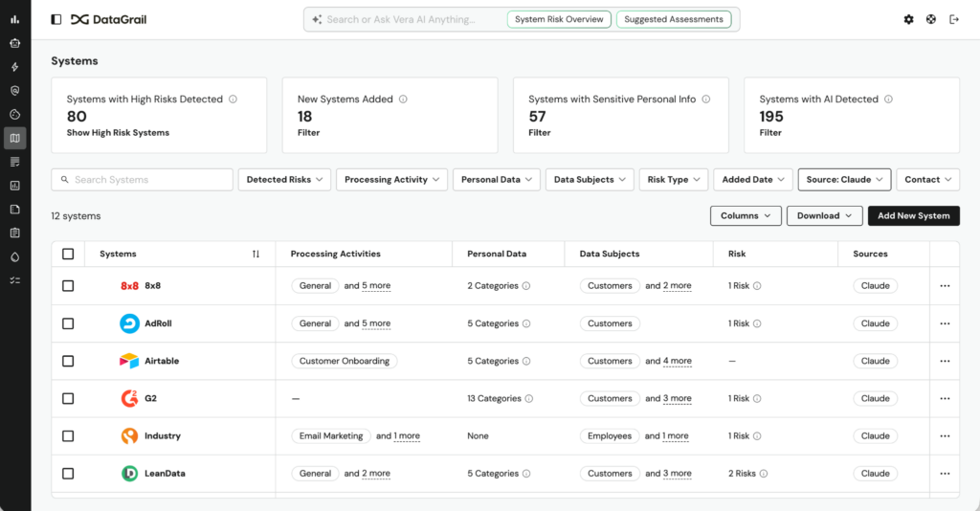Click info icon beside Systems with High Risks Detected

pos(233,99)
